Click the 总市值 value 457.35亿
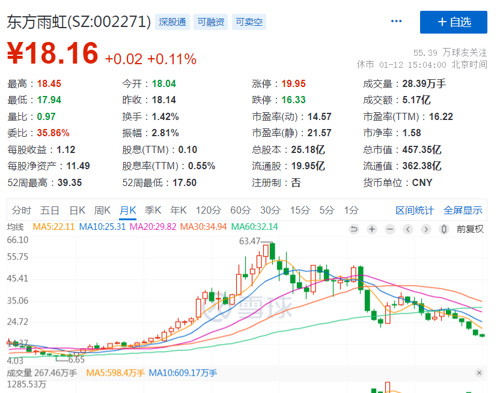The width and height of the screenshot is (500, 393). click(422, 150)
